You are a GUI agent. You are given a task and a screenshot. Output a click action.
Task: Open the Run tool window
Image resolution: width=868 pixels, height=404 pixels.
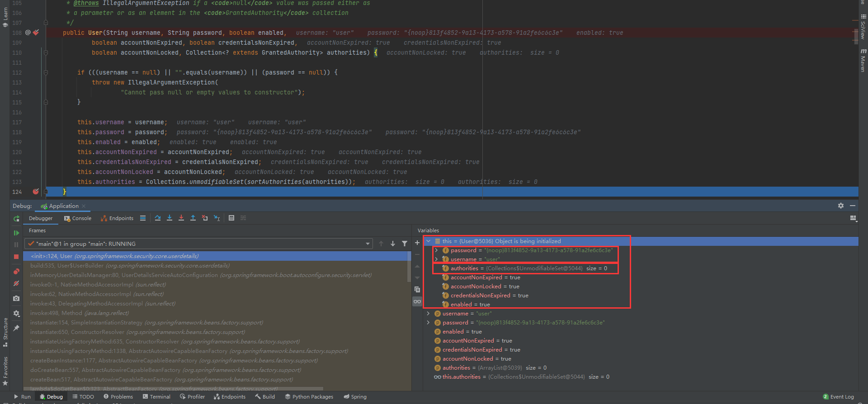pos(22,397)
